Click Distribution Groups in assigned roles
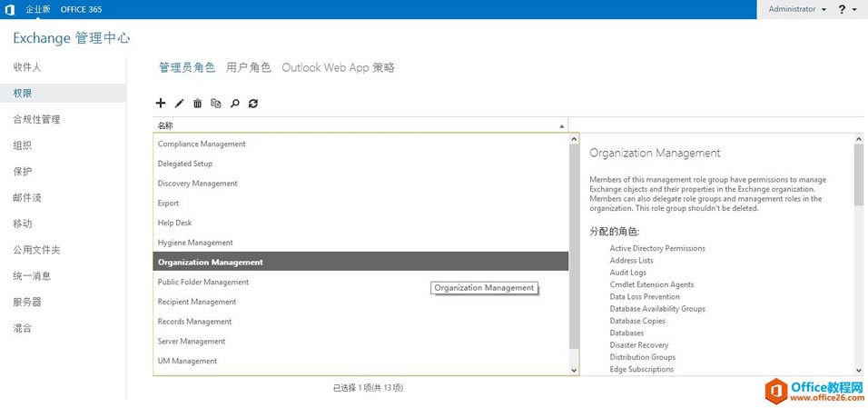This screenshot has height=408, width=868. pyautogui.click(x=643, y=357)
